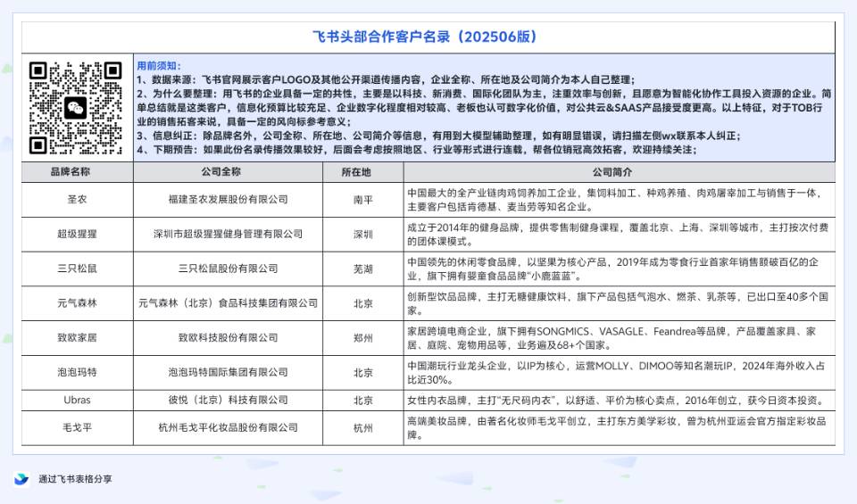Click the 杭州 location cell

point(363,428)
